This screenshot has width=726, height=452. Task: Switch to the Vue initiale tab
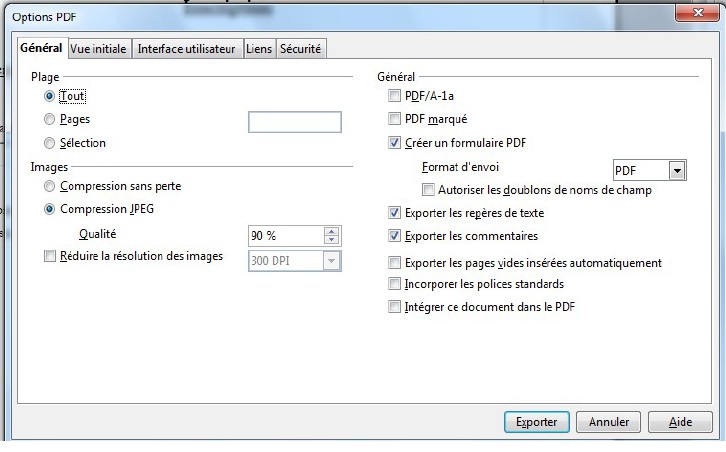(99, 49)
